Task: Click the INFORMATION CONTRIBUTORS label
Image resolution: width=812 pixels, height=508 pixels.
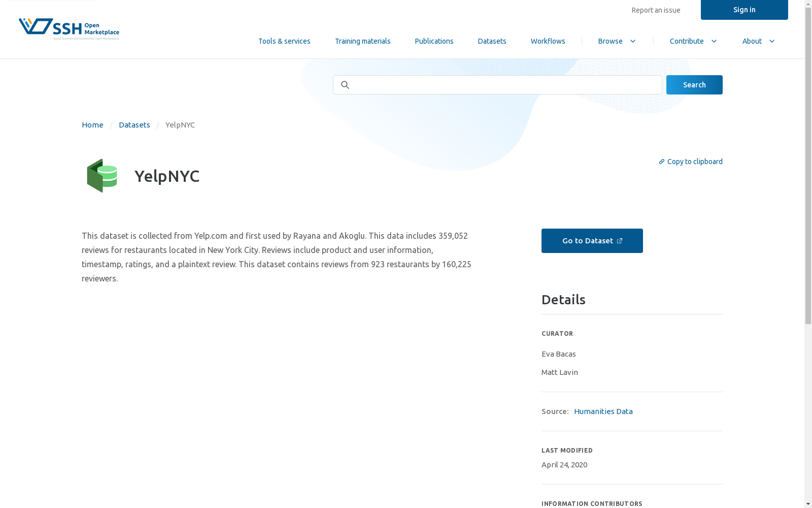Action: pyautogui.click(x=592, y=504)
